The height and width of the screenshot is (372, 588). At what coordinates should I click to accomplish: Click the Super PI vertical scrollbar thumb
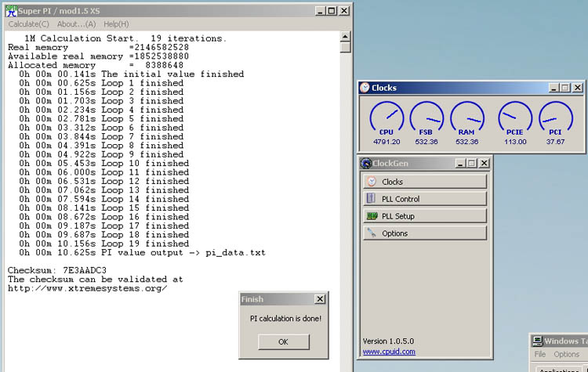click(346, 47)
